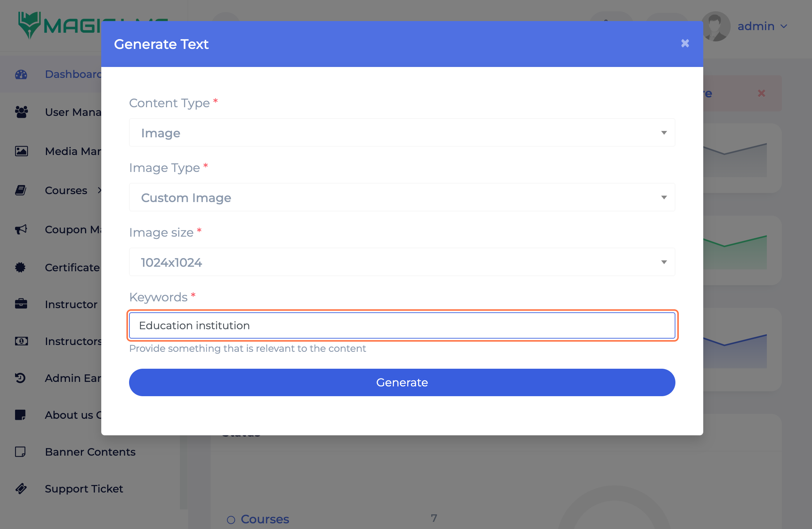812x529 pixels.
Task: Click the Admin Earnings sidebar label
Action: (73, 378)
